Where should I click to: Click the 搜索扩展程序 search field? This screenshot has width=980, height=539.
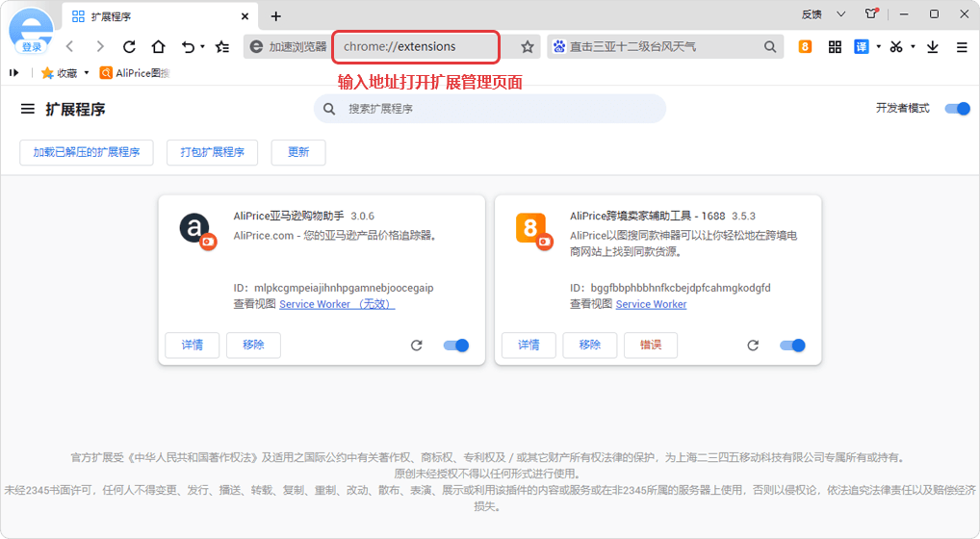(x=491, y=109)
